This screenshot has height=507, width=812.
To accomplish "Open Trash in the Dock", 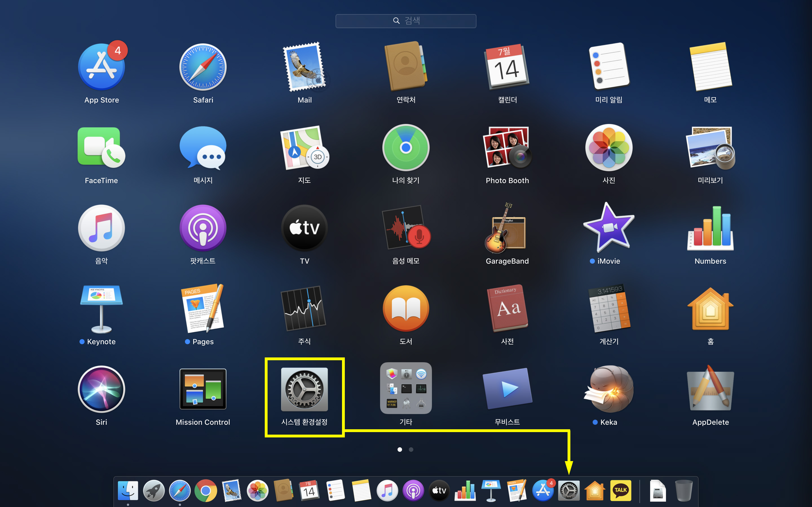I will pos(683,491).
